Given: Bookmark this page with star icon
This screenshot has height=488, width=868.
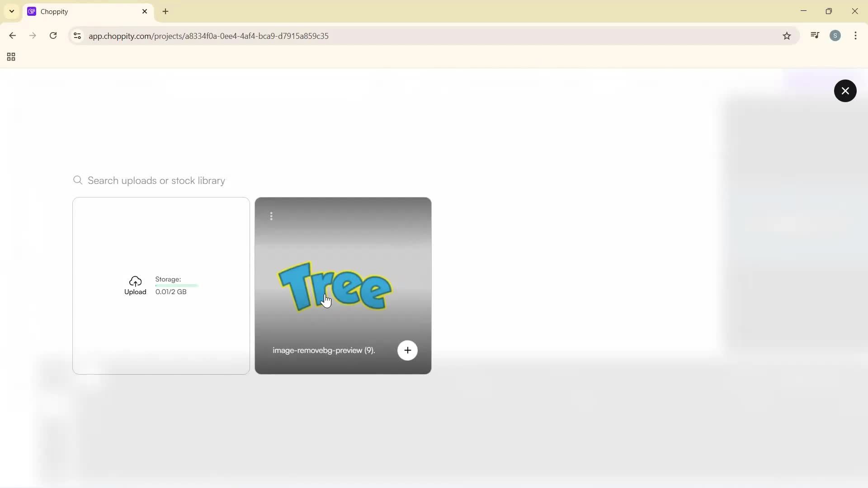Looking at the screenshot, I should [787, 36].
